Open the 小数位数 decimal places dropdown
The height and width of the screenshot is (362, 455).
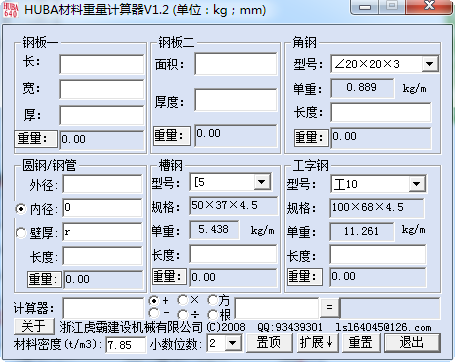[232, 343]
